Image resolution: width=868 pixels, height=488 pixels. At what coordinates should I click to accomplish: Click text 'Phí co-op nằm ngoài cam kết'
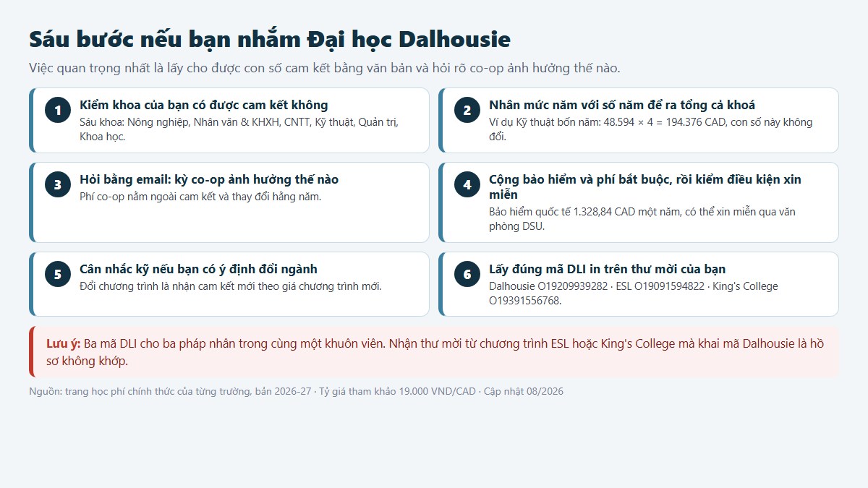tap(200, 197)
